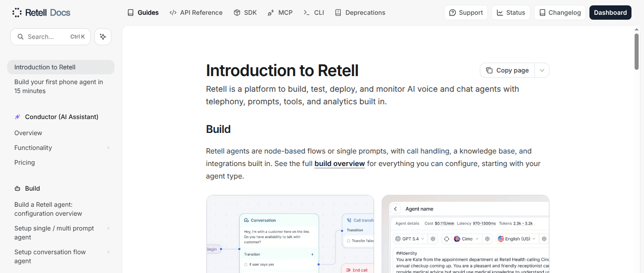Open the AI sparkle assistant button beside search
644x273 pixels.
[103, 37]
